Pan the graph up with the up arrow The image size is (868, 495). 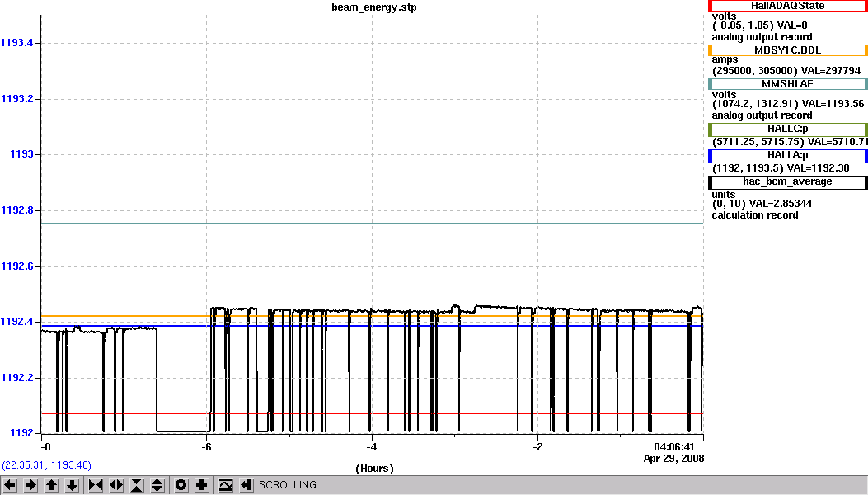[x=51, y=485]
